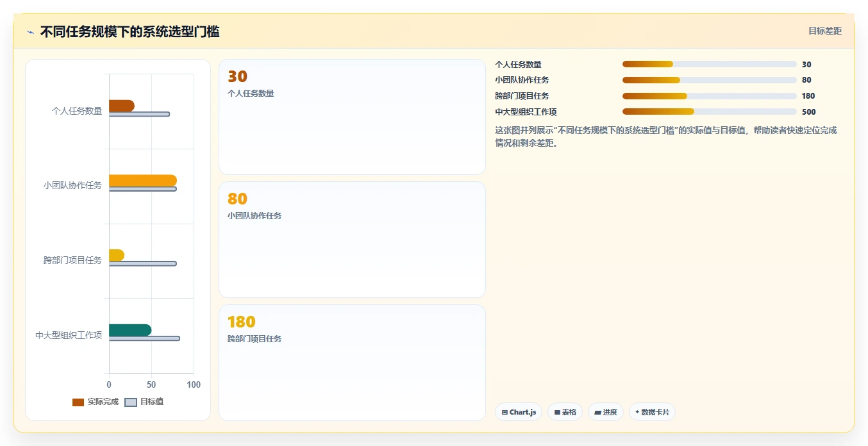
Task: Click the progress bar in the 中大型组织工作项 row
Action: pyautogui.click(x=709, y=111)
